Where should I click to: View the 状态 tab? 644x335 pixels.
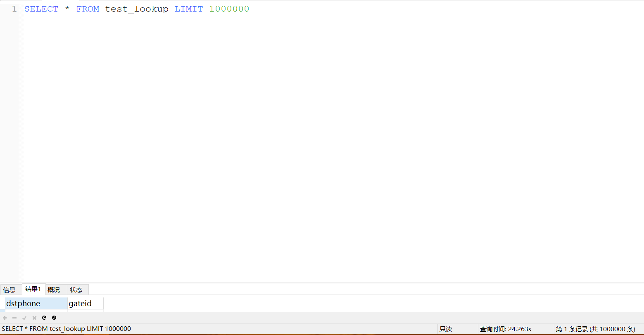76,289
